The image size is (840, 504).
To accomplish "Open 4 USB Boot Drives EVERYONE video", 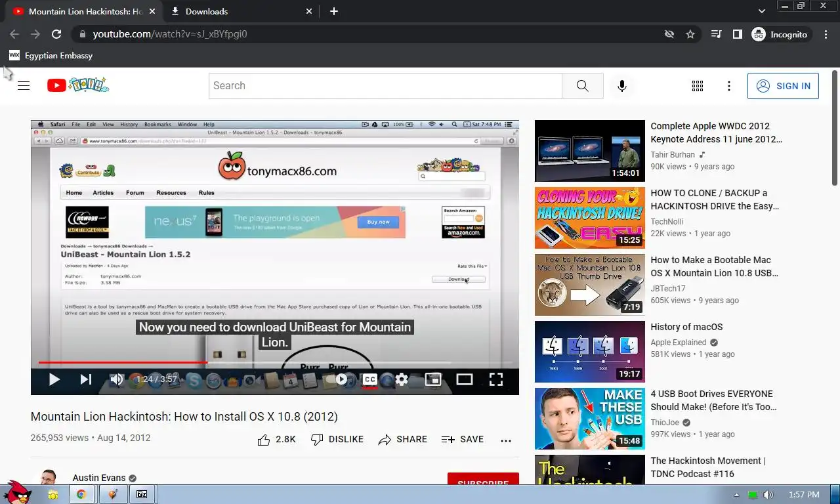I will 713,400.
